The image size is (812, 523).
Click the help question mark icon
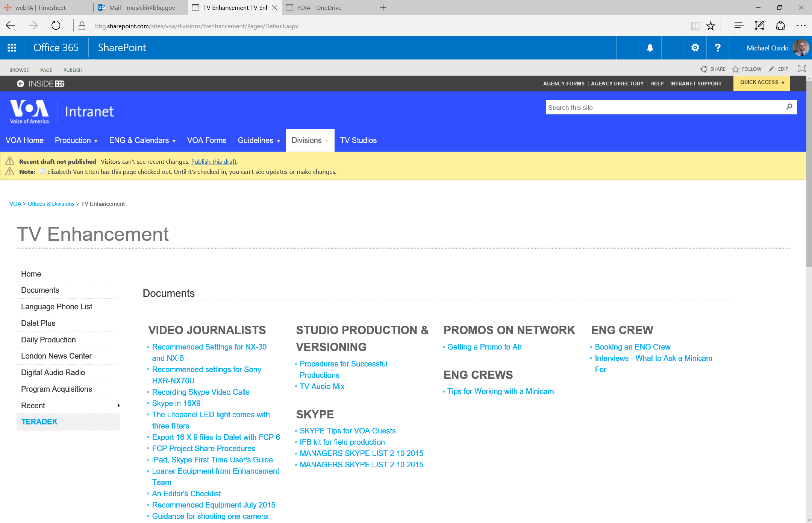coord(718,48)
